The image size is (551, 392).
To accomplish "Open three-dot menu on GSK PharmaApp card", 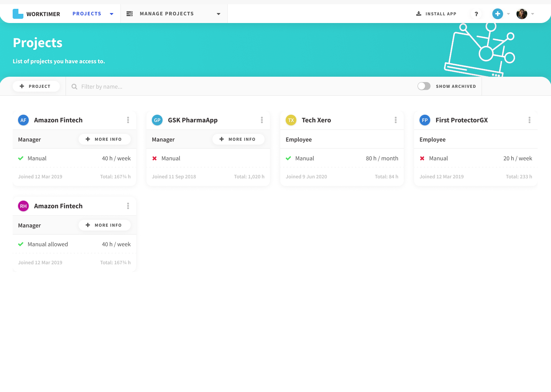I will click(262, 120).
